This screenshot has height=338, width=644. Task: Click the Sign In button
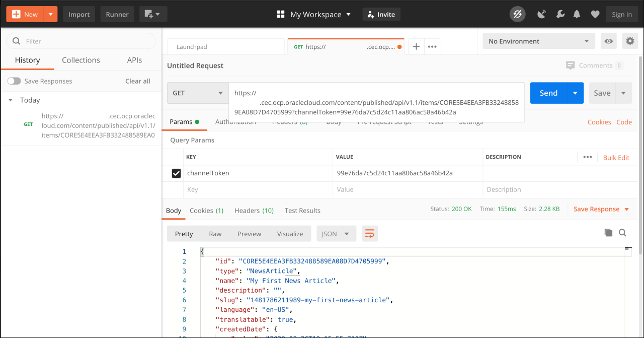pyautogui.click(x=622, y=14)
